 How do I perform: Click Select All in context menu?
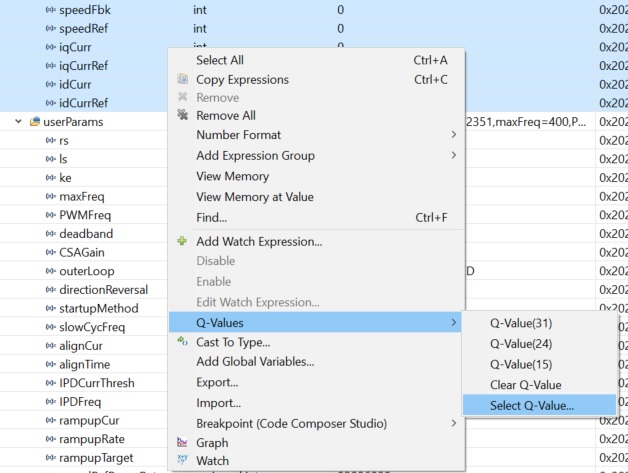pos(220,61)
